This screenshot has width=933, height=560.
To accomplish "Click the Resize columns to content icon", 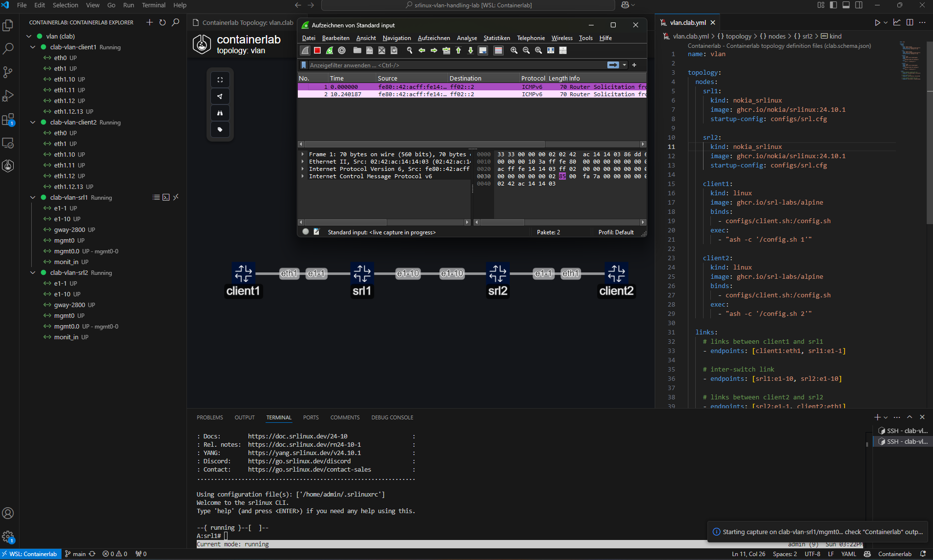I will click(x=551, y=50).
